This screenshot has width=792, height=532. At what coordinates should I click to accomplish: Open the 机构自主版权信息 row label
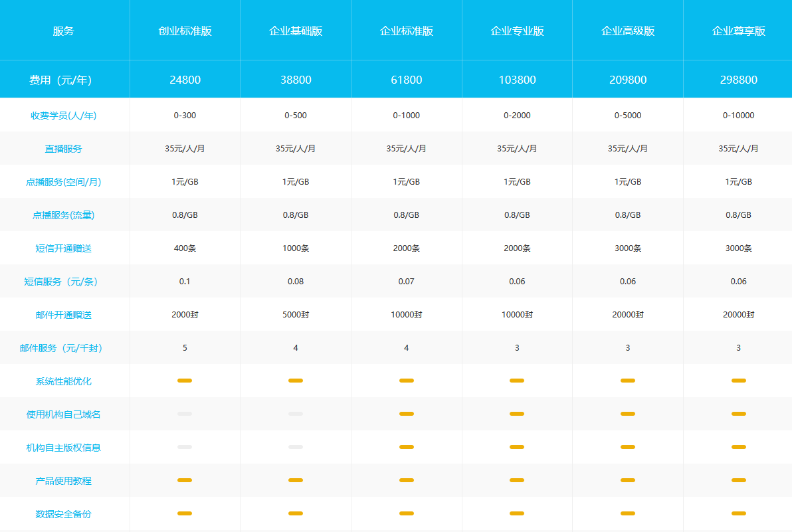click(x=63, y=448)
